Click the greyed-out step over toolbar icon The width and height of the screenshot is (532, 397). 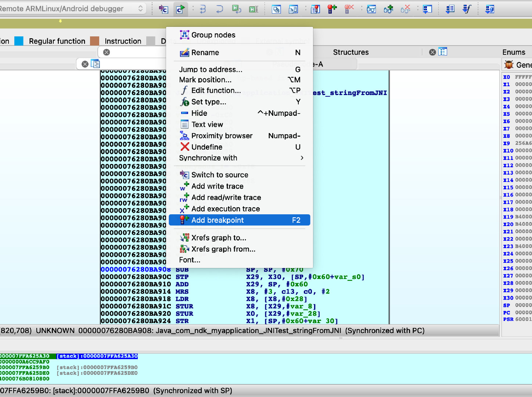pos(219,9)
